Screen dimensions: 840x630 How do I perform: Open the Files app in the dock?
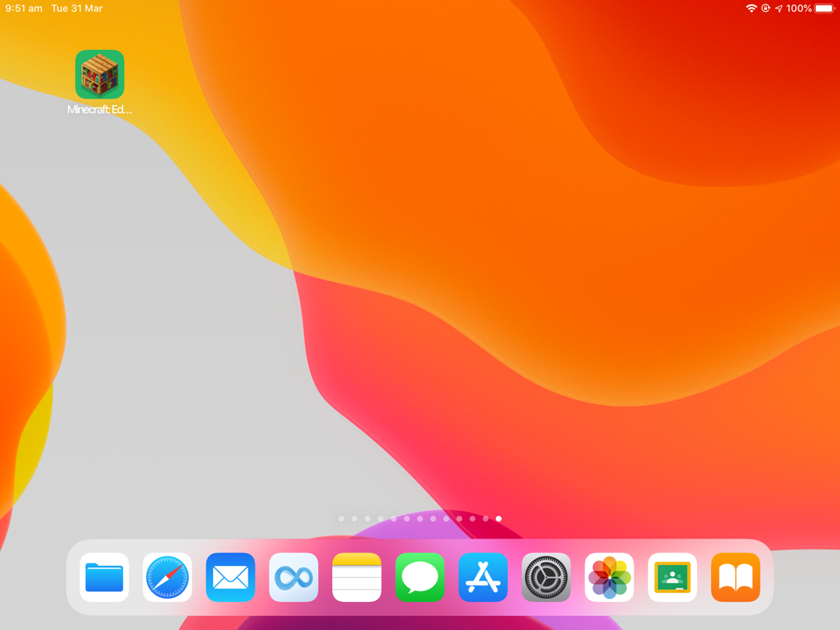click(104, 577)
